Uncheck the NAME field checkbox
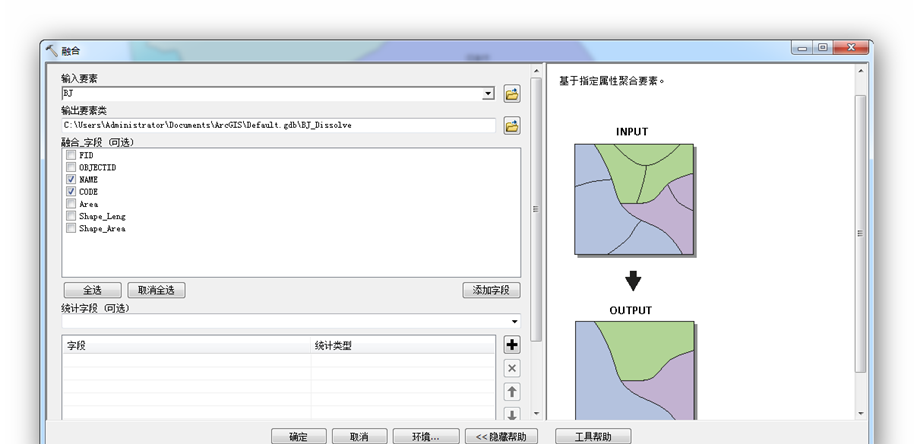914x444 pixels. 71,179
